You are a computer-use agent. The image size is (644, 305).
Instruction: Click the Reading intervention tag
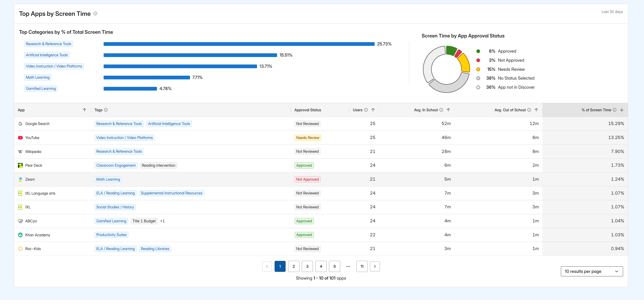point(159,165)
